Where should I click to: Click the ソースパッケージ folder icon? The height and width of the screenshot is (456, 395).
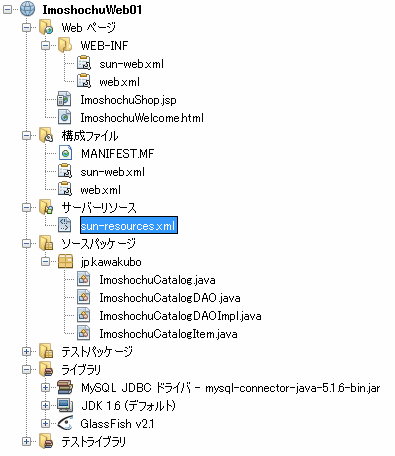coord(46,243)
